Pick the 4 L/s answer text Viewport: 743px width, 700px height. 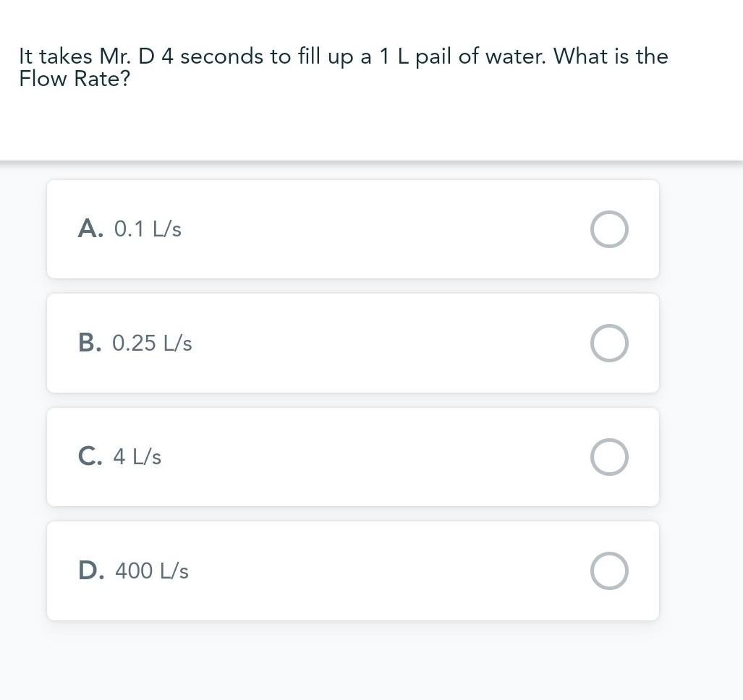[x=137, y=457]
